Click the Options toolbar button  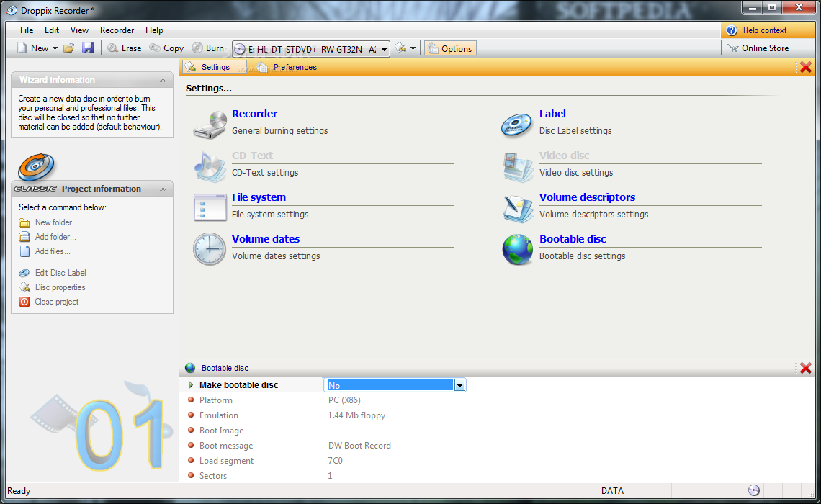(450, 49)
